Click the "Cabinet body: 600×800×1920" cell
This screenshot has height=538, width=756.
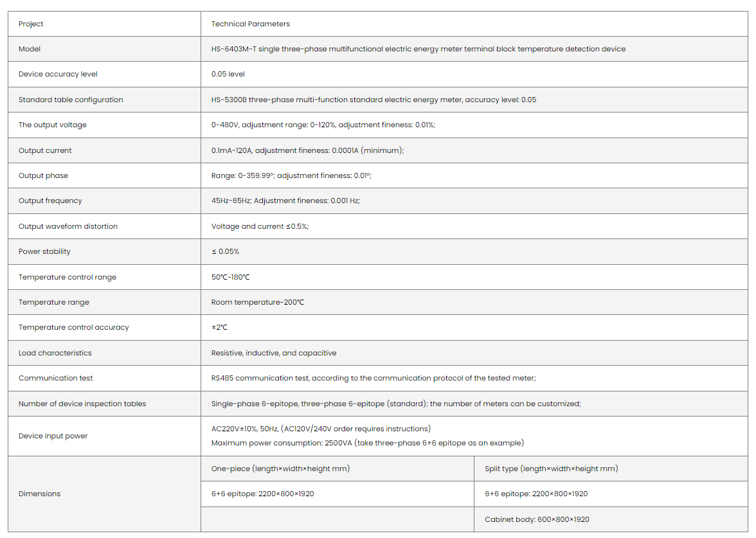[x=537, y=519]
